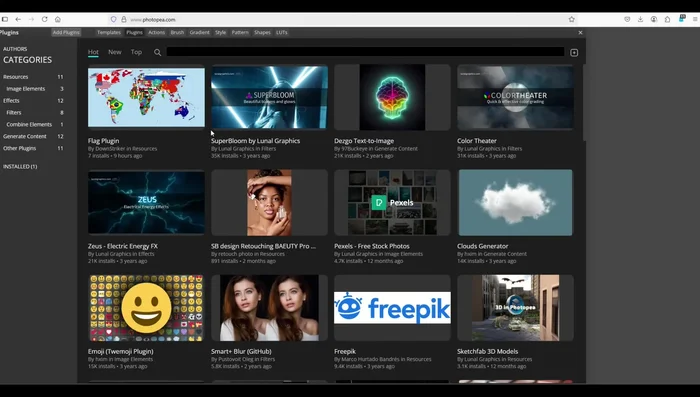Open the Smart+ Blur thumbnail
The width and height of the screenshot is (700, 397).
point(269,308)
